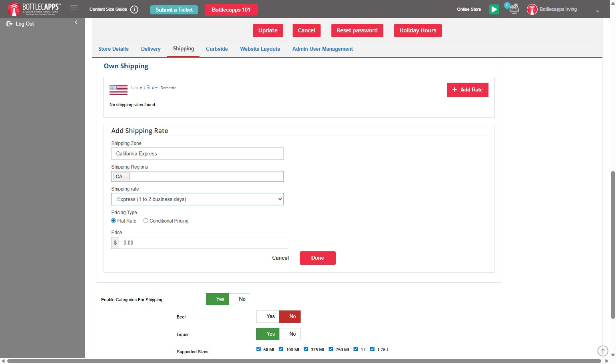Click the green Online Store play icon
Viewport: 616px width, 364px height.
[494, 9]
